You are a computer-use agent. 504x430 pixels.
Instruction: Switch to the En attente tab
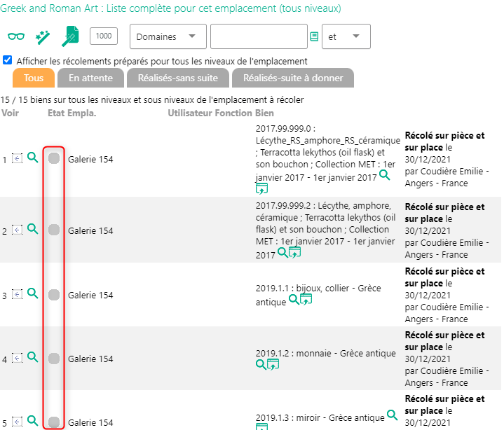click(x=90, y=78)
